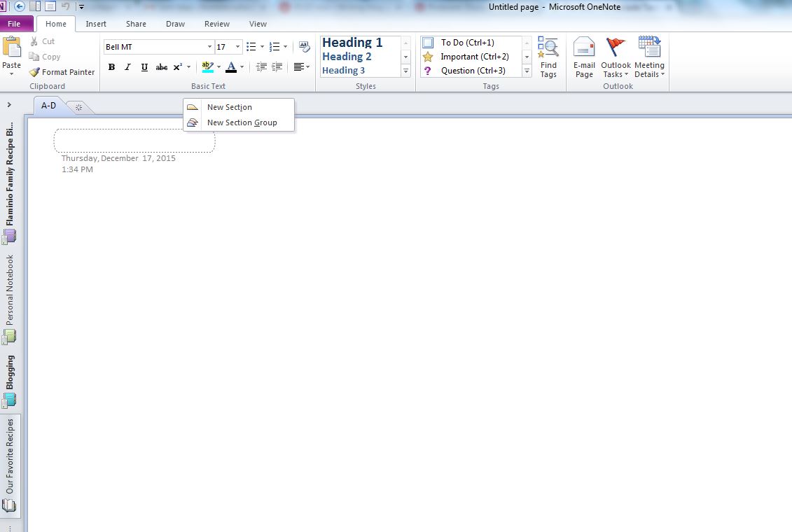The width and height of the screenshot is (792, 532).
Task: Apply a bulleted list
Action: 251,47
